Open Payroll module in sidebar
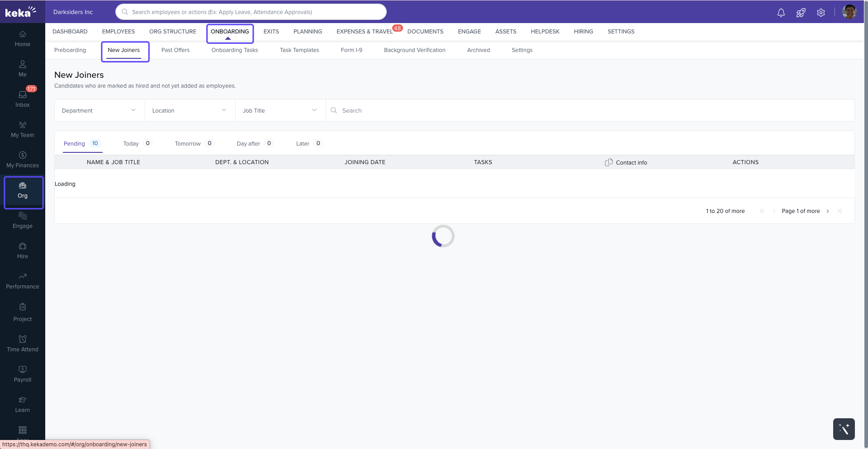 23,374
